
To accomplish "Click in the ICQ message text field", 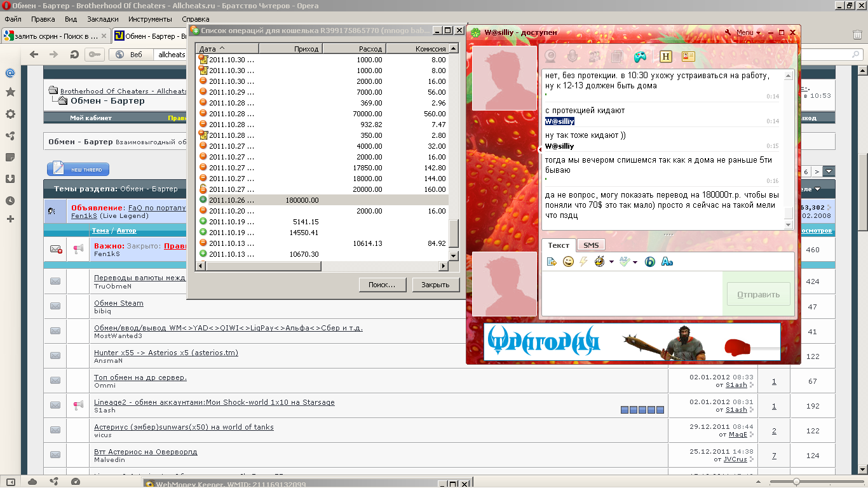I will (x=632, y=294).
